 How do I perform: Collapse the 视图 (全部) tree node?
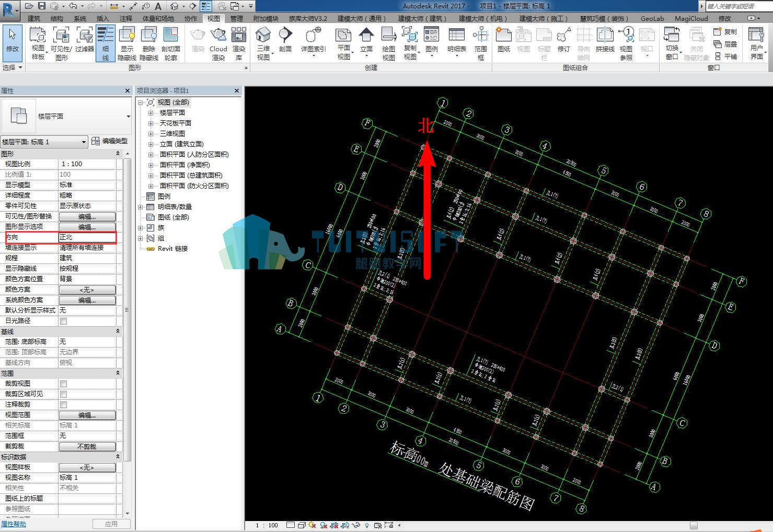coord(140,102)
